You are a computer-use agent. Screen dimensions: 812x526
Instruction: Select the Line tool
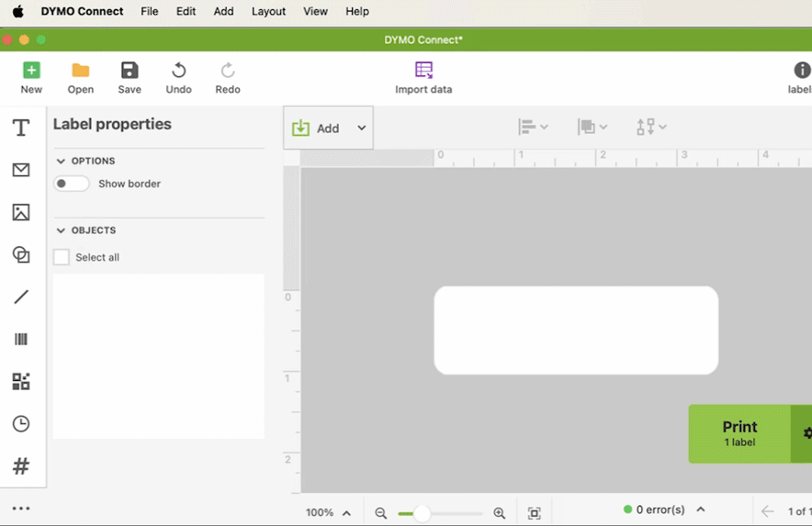21,297
